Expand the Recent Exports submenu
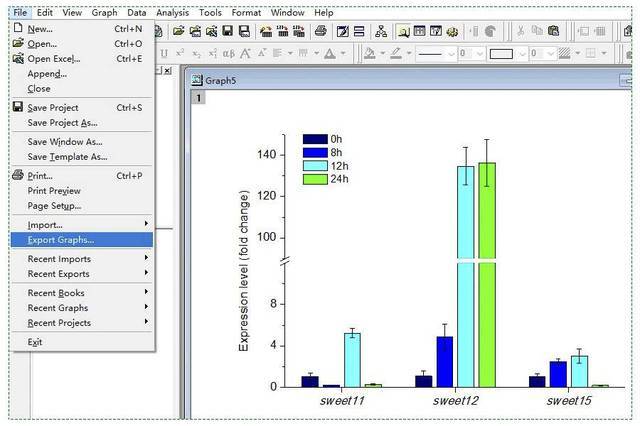The width and height of the screenshot is (640, 426). click(82, 274)
